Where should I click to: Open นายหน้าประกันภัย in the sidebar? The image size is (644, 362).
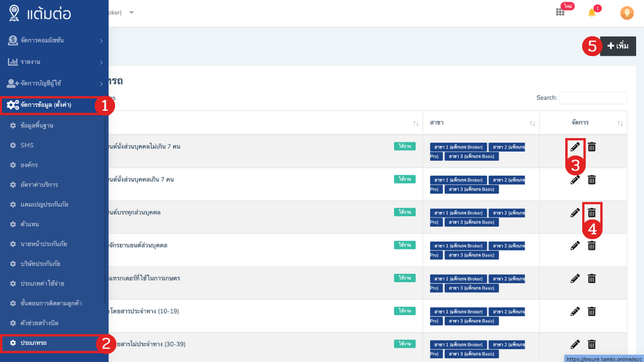pyautogui.click(x=44, y=244)
